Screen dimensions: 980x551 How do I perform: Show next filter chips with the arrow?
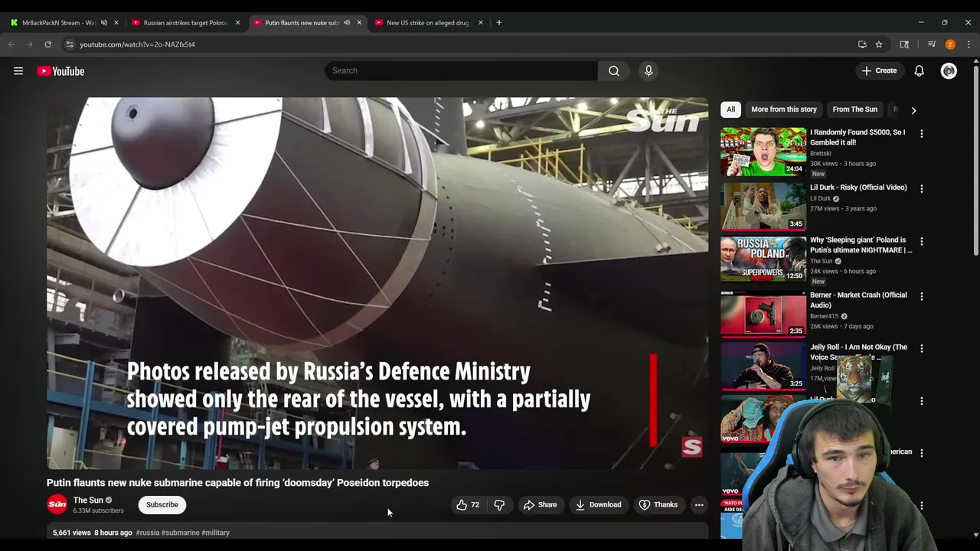click(x=913, y=110)
